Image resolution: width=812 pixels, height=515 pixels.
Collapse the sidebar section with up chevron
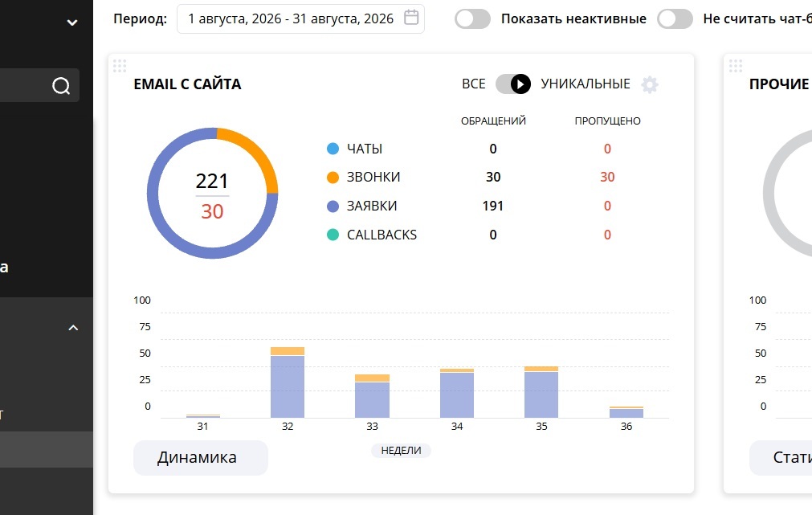coord(73,328)
